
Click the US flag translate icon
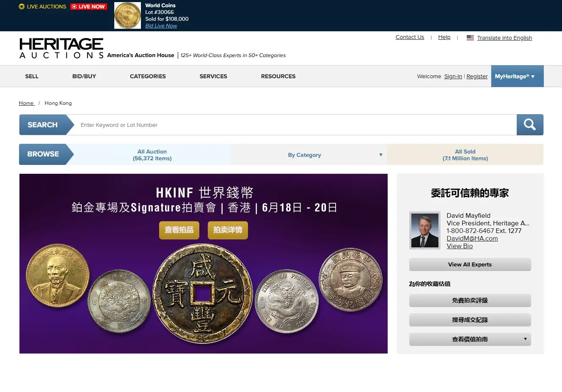pos(470,38)
